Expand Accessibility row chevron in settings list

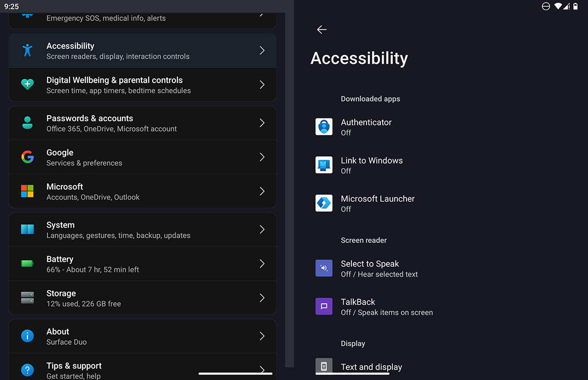click(262, 50)
